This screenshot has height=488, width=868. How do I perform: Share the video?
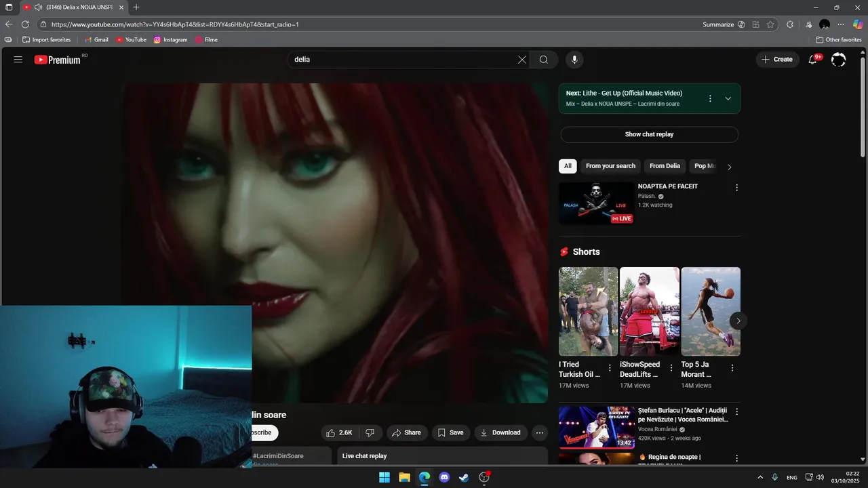pyautogui.click(x=406, y=432)
